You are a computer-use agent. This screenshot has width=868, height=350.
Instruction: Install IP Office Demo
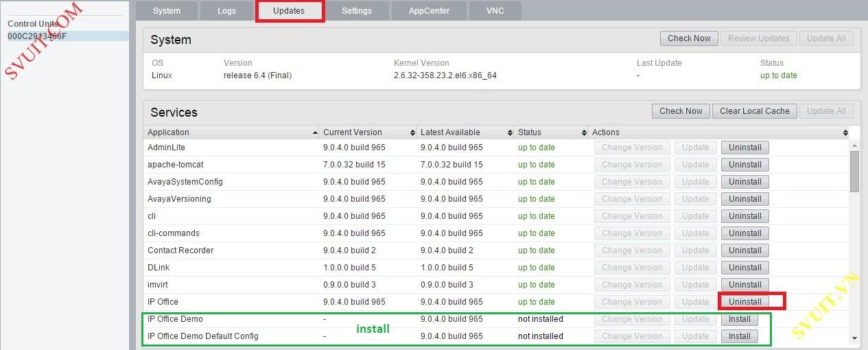[739, 319]
